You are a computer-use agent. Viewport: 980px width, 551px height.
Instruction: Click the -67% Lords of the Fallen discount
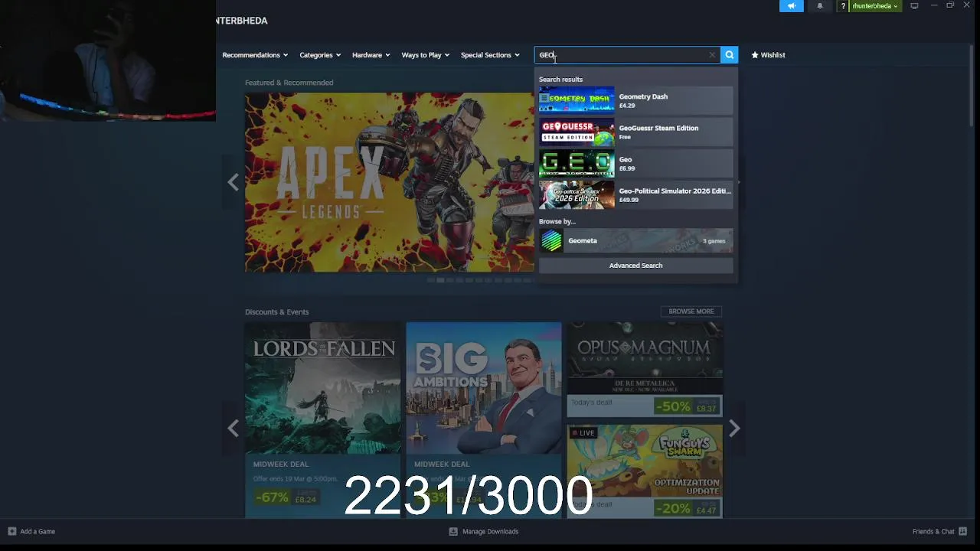click(x=272, y=497)
